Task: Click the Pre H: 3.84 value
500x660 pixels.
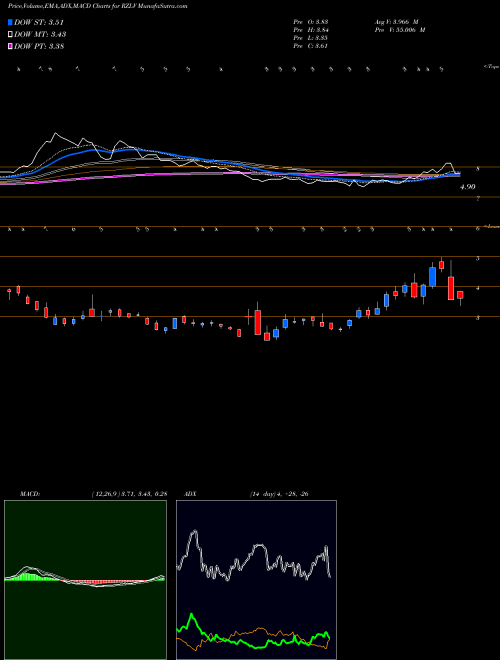Action: [x=311, y=30]
